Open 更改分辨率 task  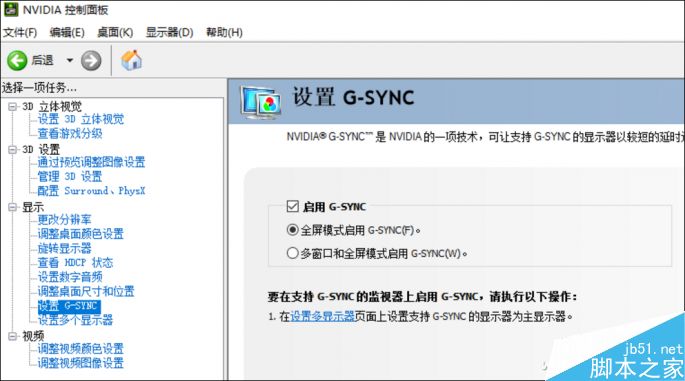65,219
